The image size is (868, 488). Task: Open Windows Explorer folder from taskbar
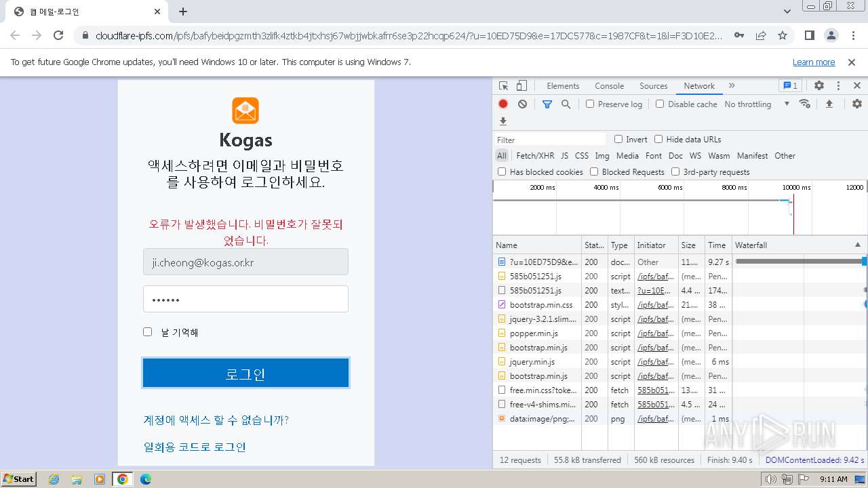[x=77, y=479]
